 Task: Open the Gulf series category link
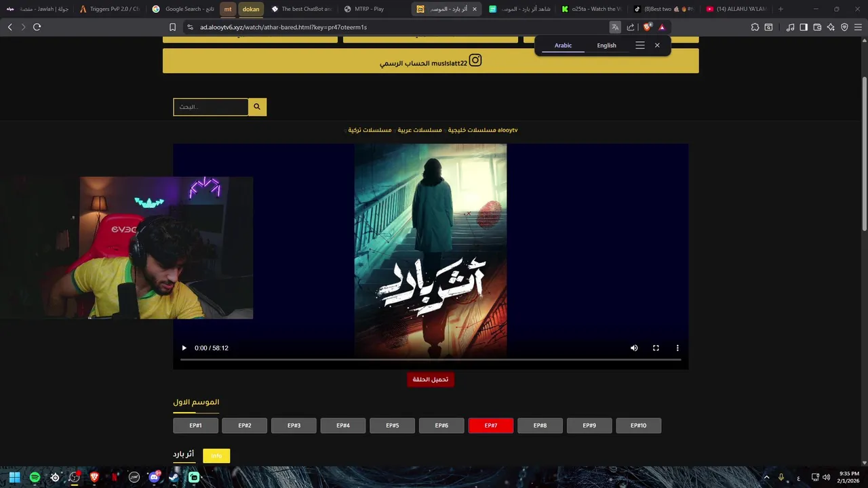click(x=471, y=129)
